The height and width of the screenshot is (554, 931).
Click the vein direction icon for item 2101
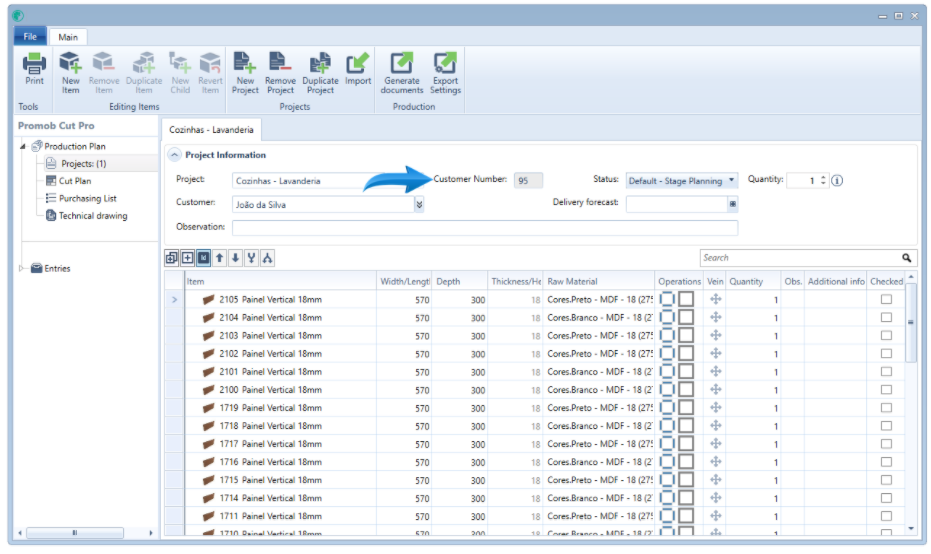[x=715, y=372]
